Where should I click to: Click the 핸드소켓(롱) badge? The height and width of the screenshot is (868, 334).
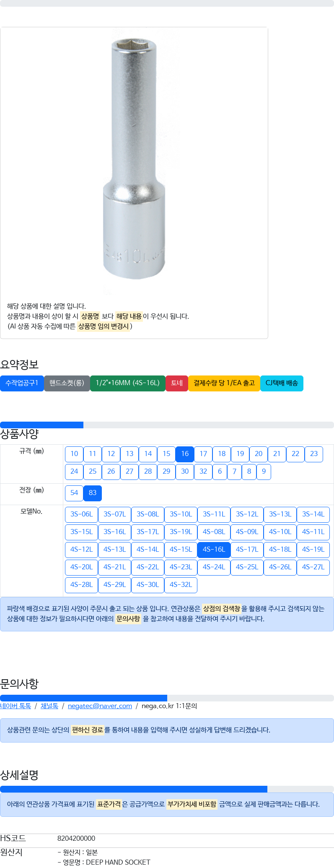[x=67, y=383]
